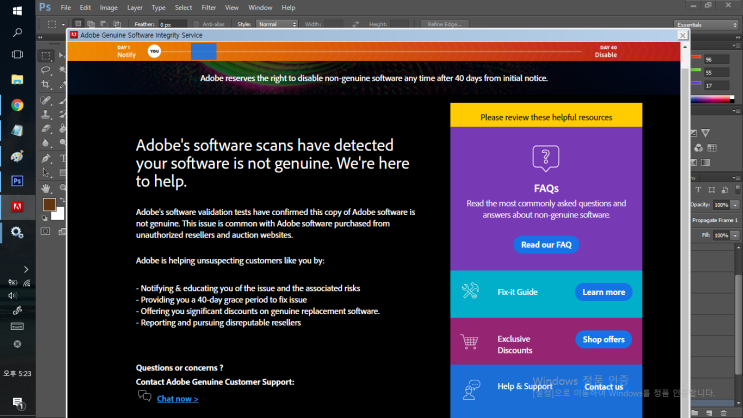Screen dimensions: 743x418
Task: Select the Crop tool
Action: coord(46,85)
